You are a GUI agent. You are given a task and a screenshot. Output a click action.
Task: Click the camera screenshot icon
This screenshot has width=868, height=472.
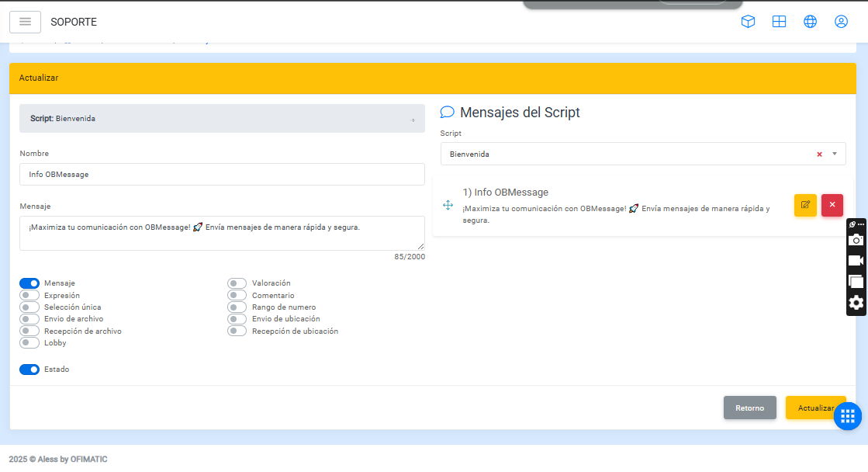click(856, 240)
